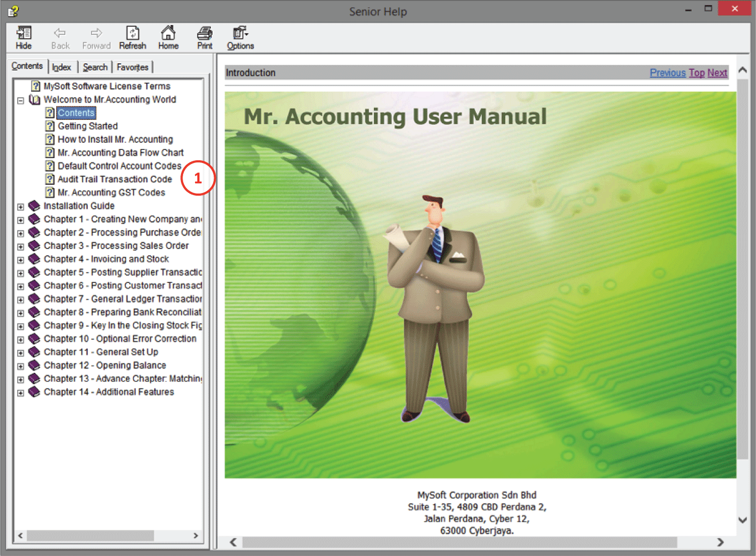Collapse the Welcome to Mr.Accounting World node
Image resolution: width=756 pixels, height=556 pixels.
tap(21, 100)
